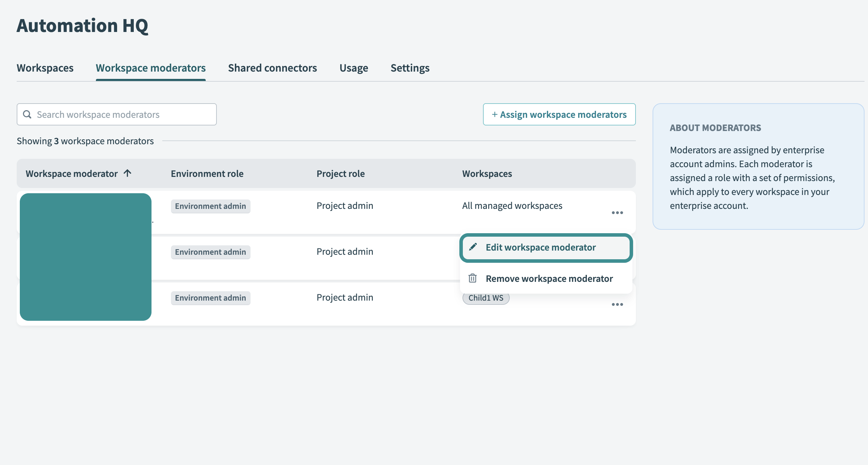
Task: Click the trash icon beside Remove workspace moderator
Action: (x=473, y=278)
